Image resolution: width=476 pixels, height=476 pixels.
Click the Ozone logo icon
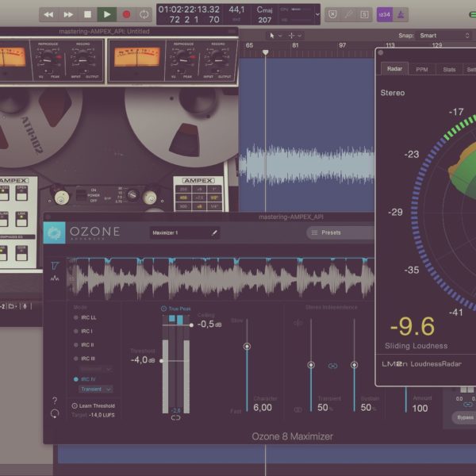click(x=54, y=232)
